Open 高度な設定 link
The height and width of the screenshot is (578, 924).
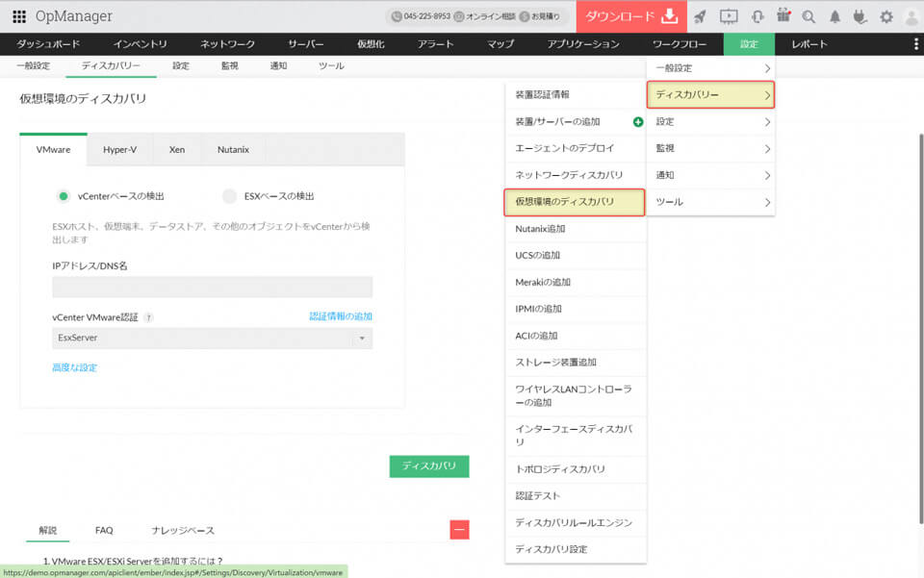click(74, 367)
